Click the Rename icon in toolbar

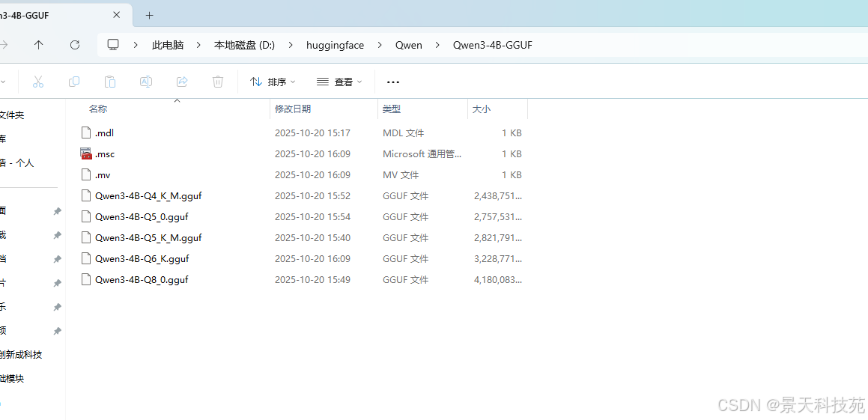click(x=145, y=82)
